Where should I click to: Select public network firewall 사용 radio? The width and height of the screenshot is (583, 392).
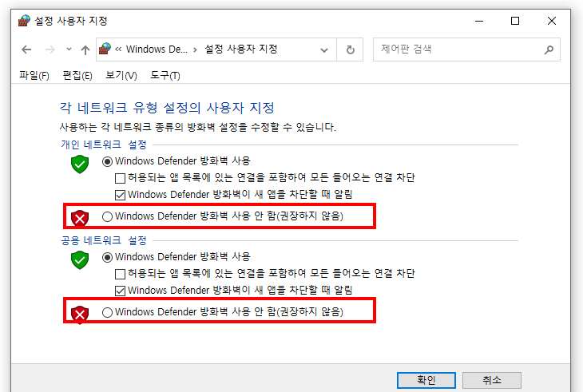107,258
